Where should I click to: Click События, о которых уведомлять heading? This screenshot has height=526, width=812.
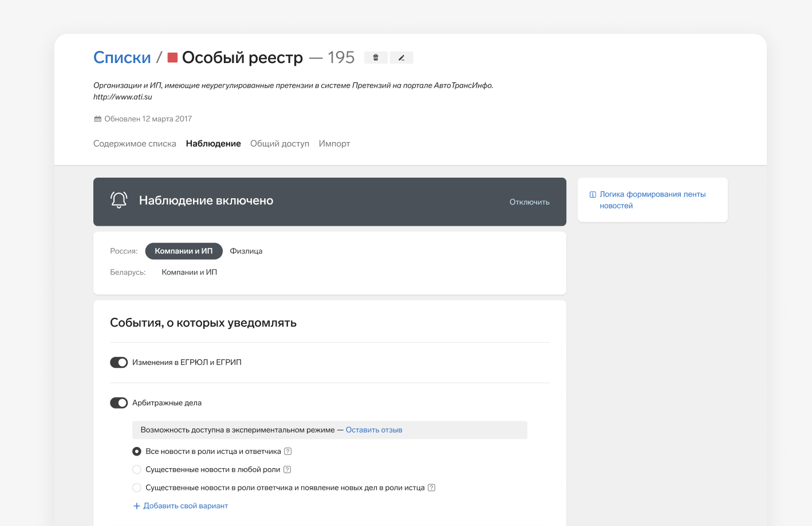tap(203, 323)
